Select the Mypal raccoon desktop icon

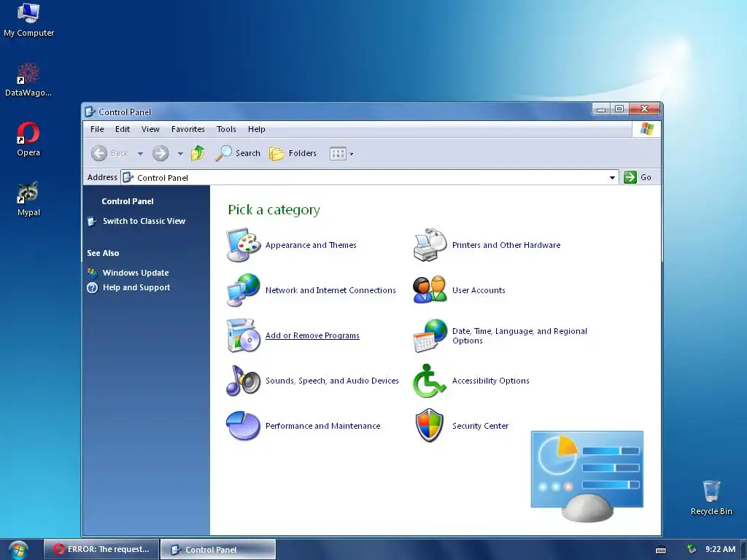(x=28, y=200)
